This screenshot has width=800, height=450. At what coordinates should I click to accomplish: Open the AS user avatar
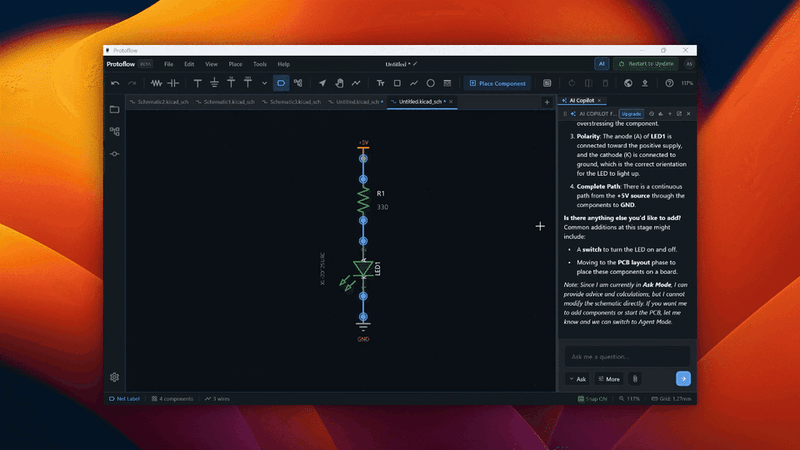[x=689, y=64]
